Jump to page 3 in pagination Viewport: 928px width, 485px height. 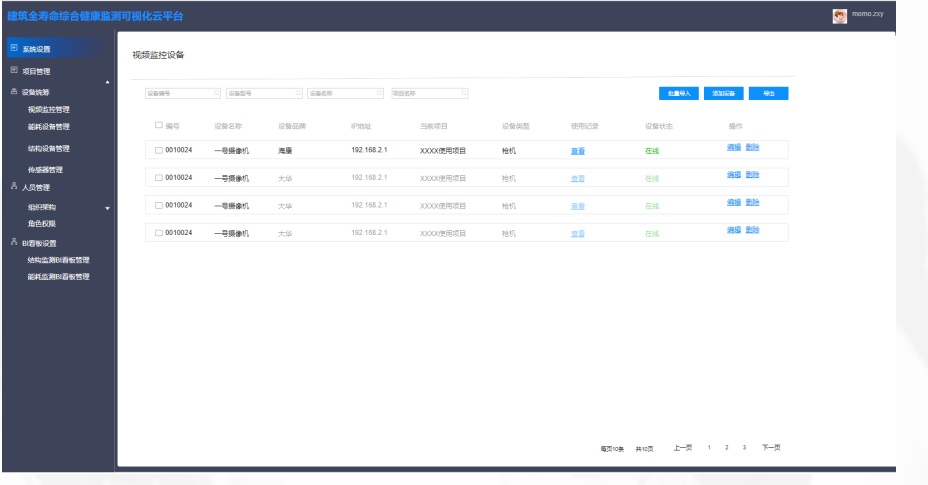745,448
